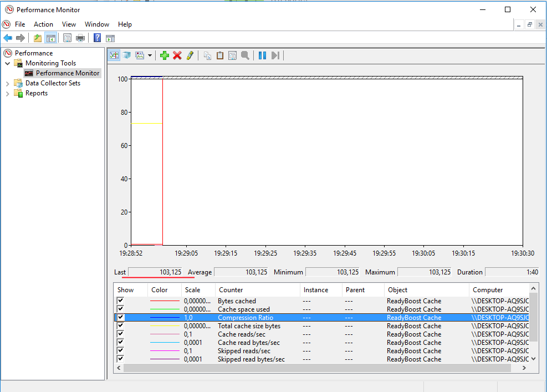This screenshot has height=392, width=547.
Task: Click the Highlight pencil icon
Action: point(190,55)
